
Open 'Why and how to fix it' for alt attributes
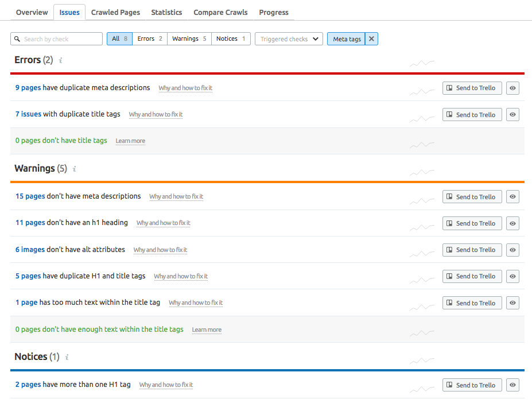click(x=160, y=250)
